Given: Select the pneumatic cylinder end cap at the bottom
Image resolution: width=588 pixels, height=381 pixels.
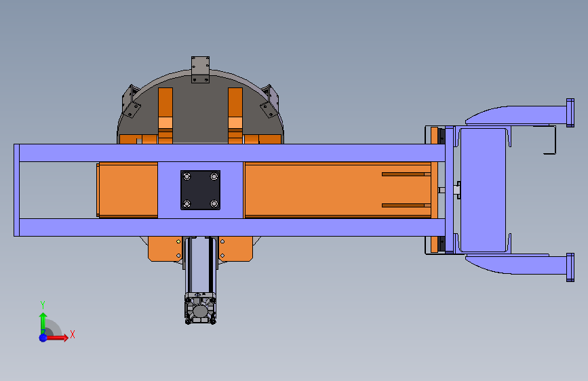Looking at the screenshot, I should tap(200, 308).
